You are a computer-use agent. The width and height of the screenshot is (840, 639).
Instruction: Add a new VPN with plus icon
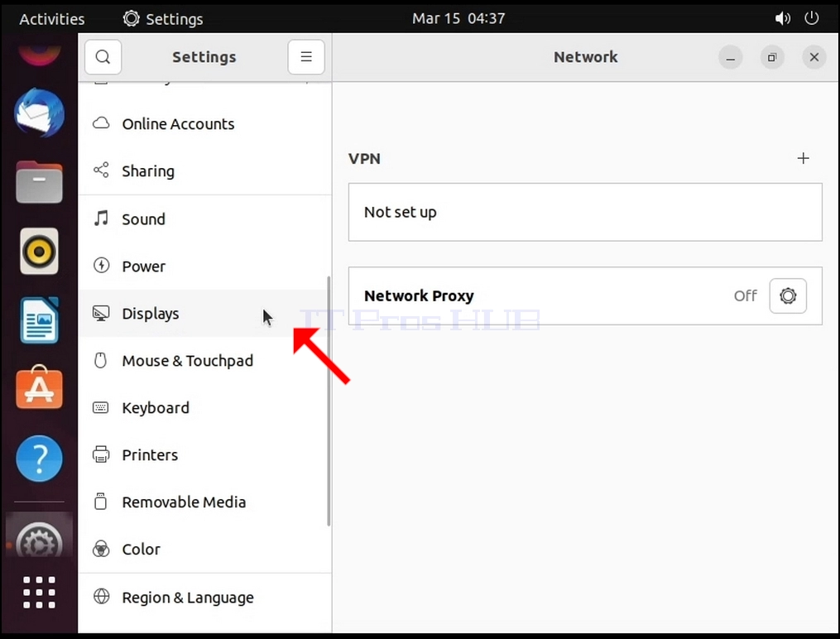click(x=803, y=159)
